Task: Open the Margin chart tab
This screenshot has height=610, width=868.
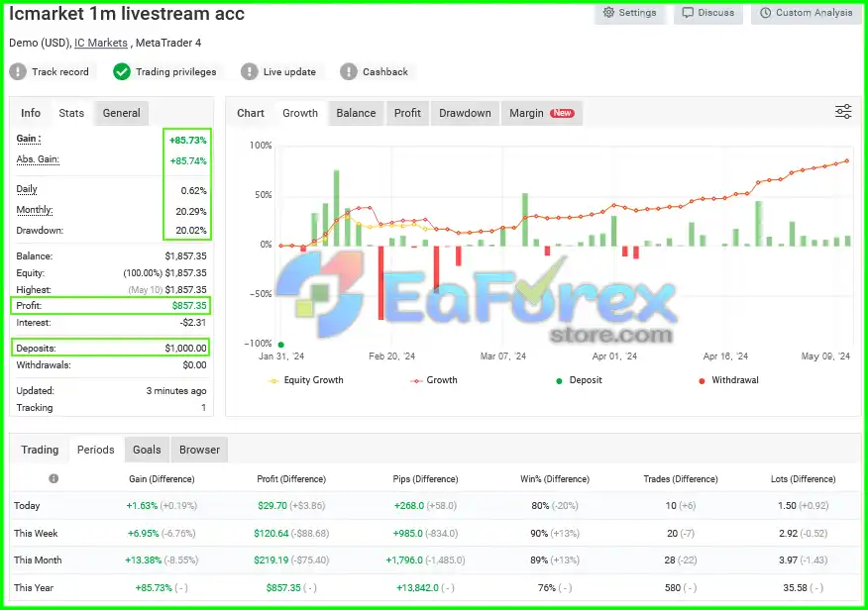Action: [x=542, y=113]
